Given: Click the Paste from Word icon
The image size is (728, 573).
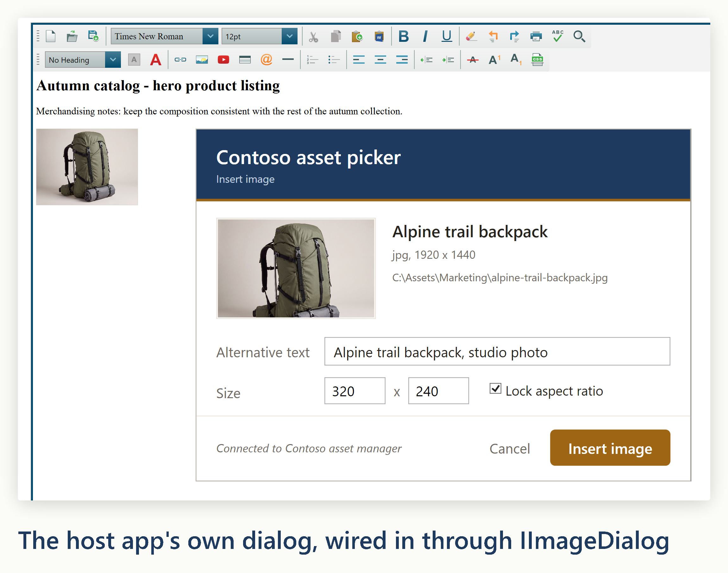Looking at the screenshot, I should point(379,36).
